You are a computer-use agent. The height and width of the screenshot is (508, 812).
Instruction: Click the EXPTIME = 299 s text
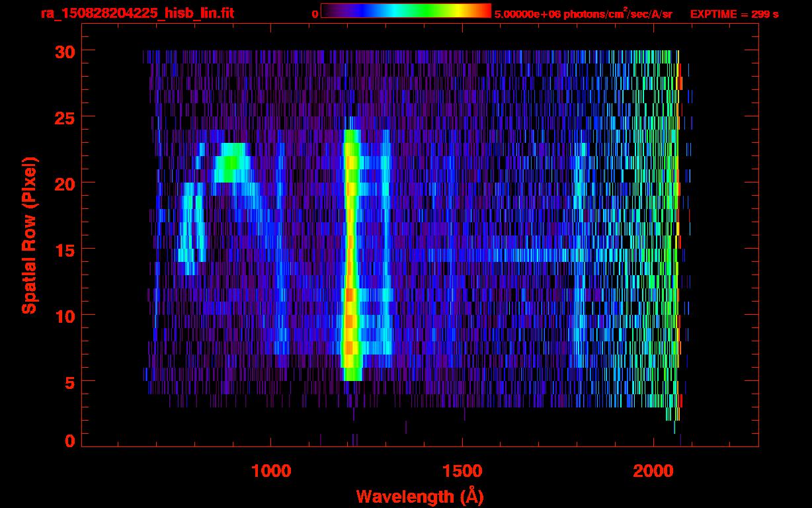(x=734, y=14)
